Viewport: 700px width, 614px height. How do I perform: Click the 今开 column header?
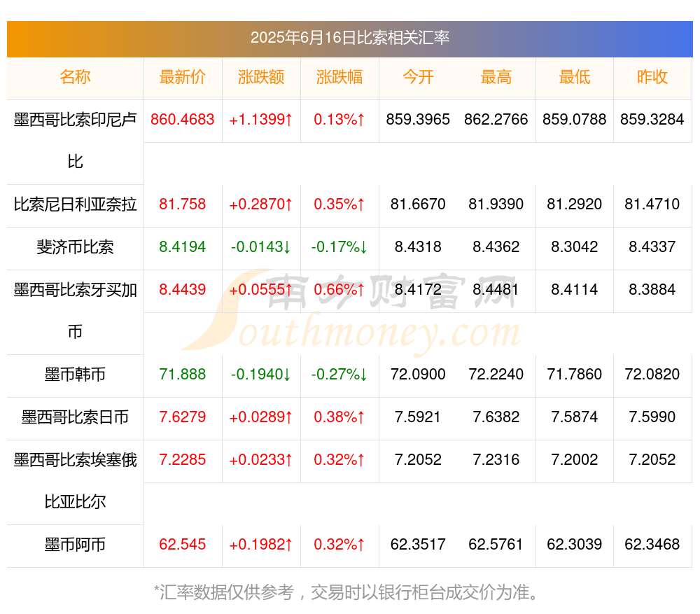click(x=418, y=77)
